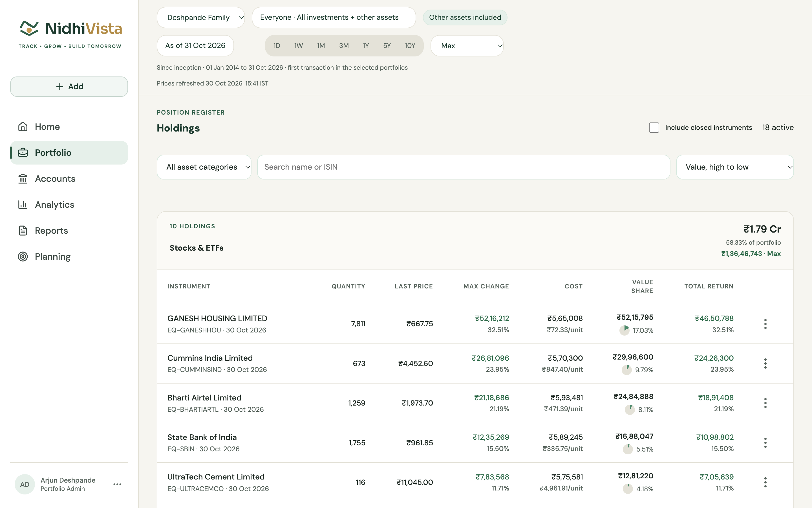Click the Home house icon
Viewport: 812px width, 508px height.
tap(23, 127)
